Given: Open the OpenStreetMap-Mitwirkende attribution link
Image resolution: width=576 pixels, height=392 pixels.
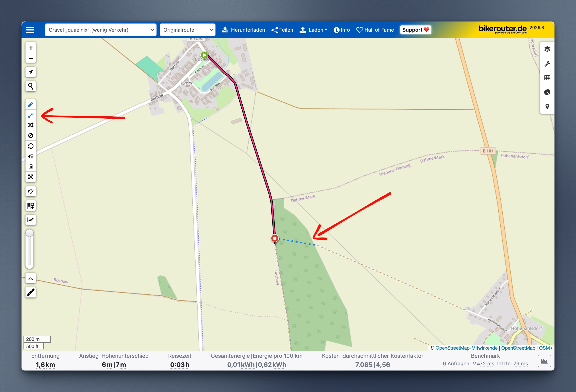Looking at the screenshot, I should pyautogui.click(x=466, y=348).
